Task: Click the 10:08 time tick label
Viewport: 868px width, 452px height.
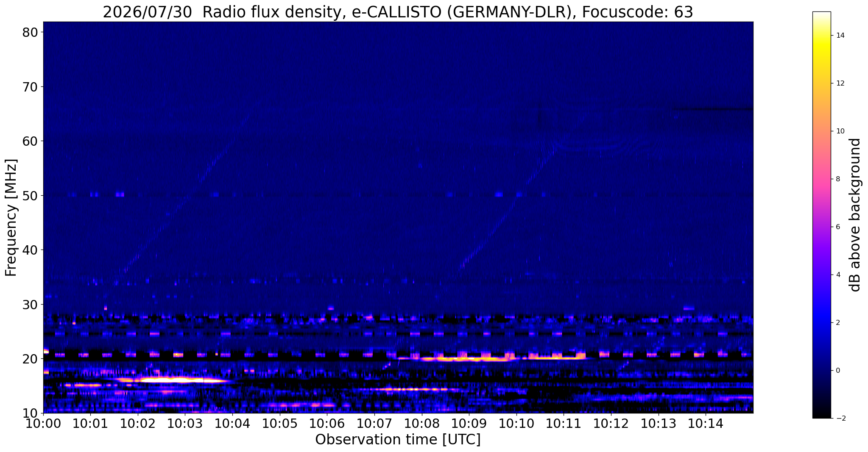Action: coord(421,423)
